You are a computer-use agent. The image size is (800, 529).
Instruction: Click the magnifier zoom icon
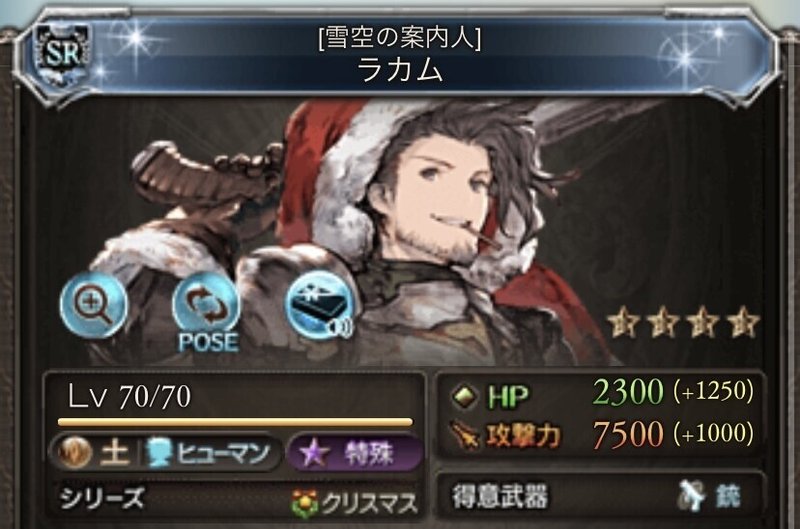(93, 305)
